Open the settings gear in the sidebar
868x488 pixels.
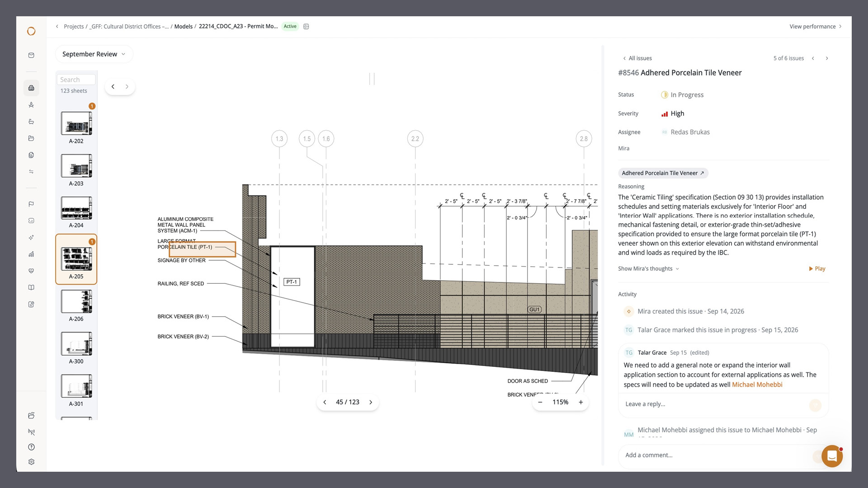[x=31, y=462]
